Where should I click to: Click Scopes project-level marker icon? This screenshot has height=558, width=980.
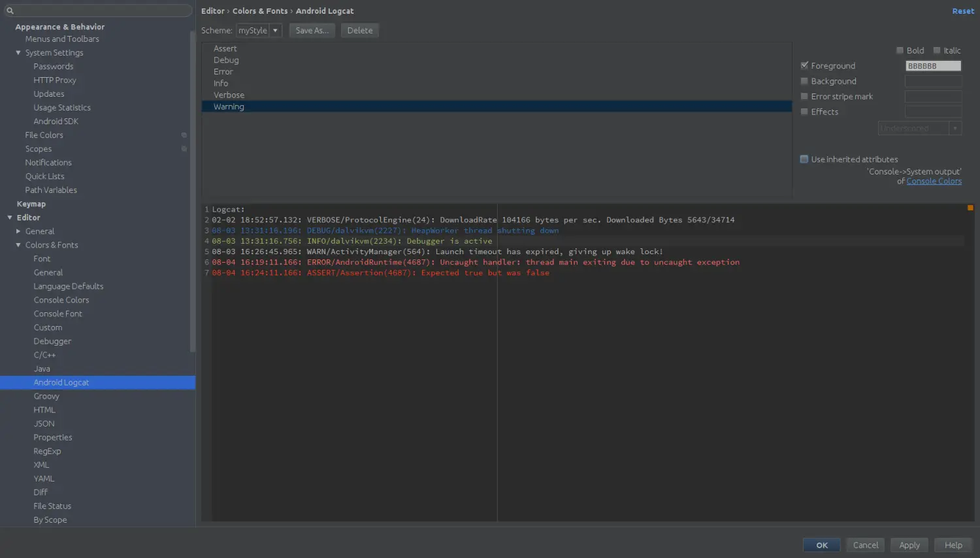[x=184, y=149]
